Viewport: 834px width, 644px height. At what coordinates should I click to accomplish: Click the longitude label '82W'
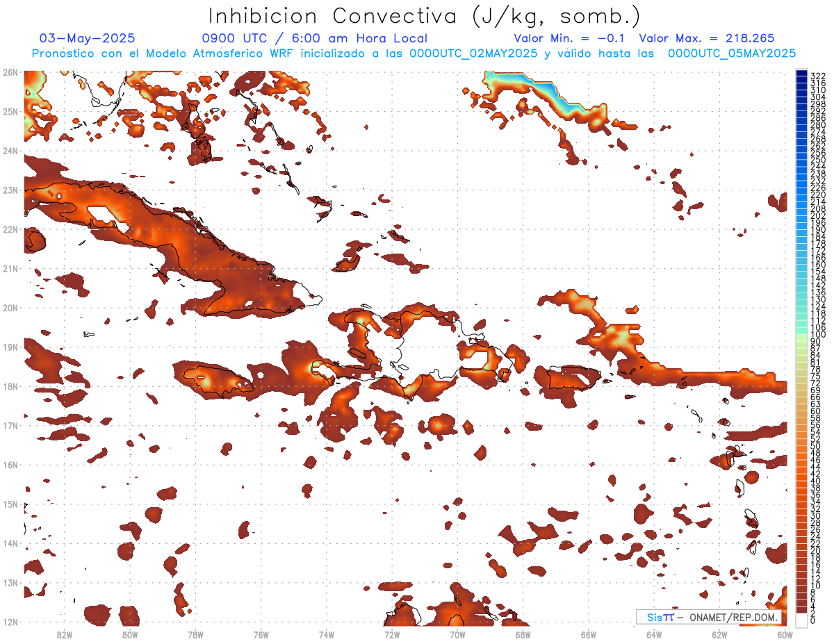(65, 634)
